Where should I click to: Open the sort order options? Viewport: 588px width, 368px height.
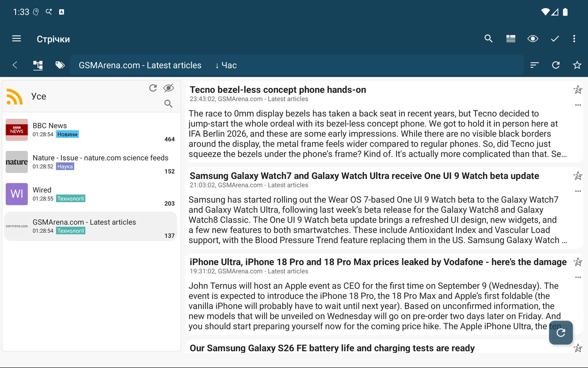click(x=534, y=65)
